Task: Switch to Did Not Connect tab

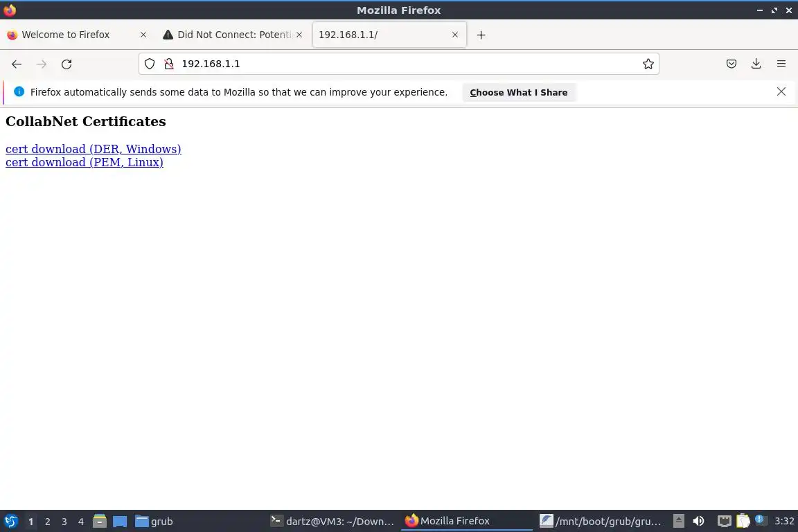Action: (233, 35)
